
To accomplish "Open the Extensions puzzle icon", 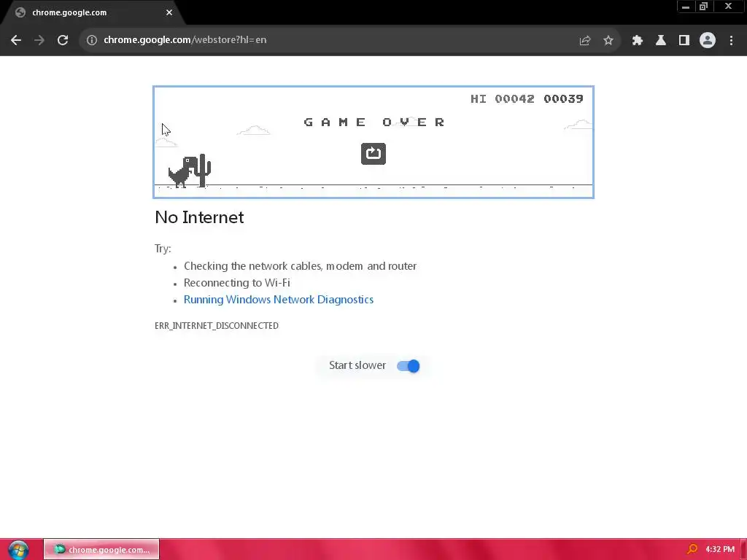I will [638, 41].
